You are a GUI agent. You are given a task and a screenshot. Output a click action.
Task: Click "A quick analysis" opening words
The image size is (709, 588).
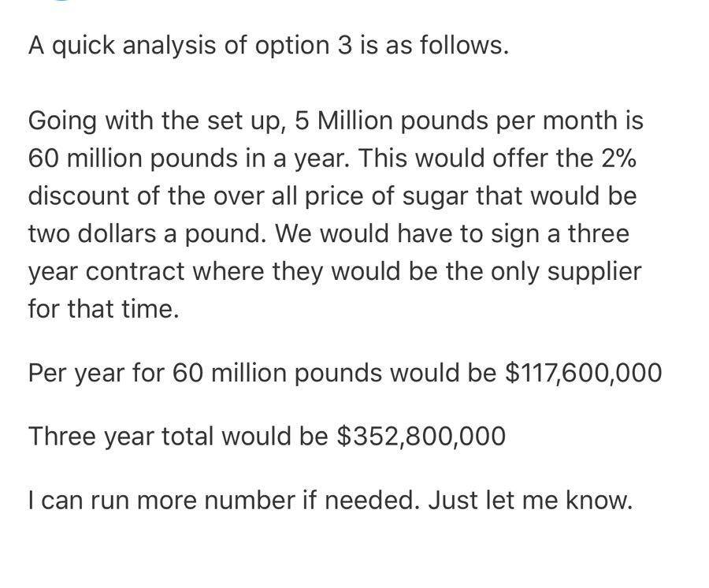click(122, 47)
